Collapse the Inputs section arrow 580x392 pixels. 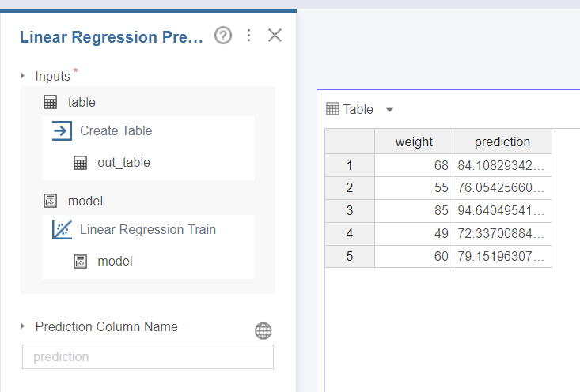[23, 76]
